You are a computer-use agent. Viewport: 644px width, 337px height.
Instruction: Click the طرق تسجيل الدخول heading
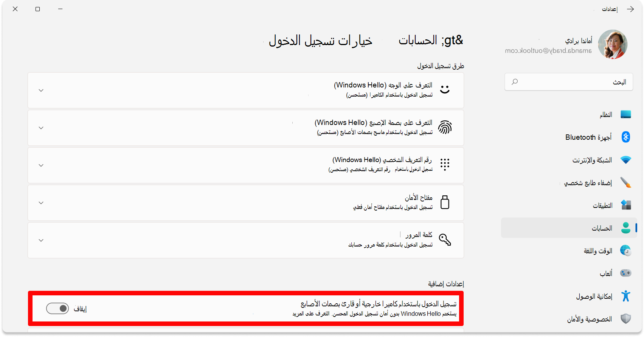pos(441,66)
